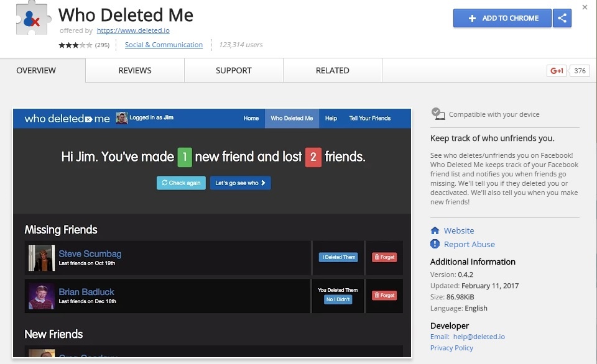Click the Who Deleted Me puzzle-piece extension icon
Screen dimensions: 597x364
(33, 18)
